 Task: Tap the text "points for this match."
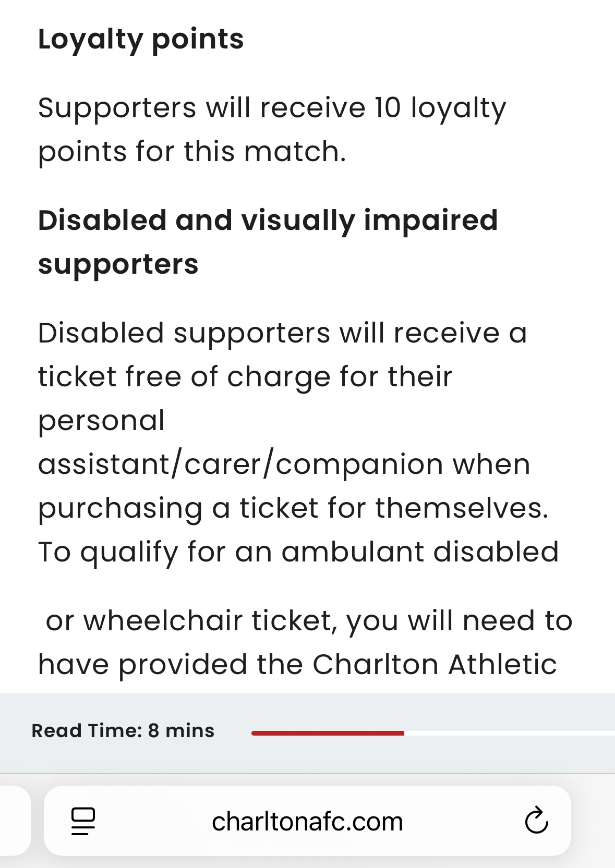(x=192, y=152)
